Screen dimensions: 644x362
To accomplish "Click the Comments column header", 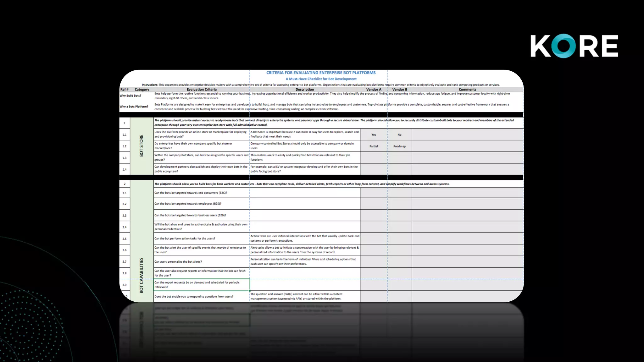I will coord(467,90).
